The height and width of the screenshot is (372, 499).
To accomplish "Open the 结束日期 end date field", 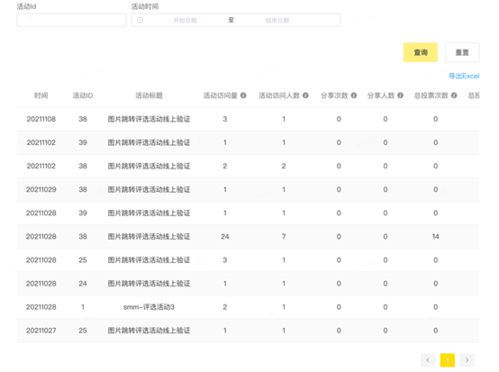I will (277, 20).
